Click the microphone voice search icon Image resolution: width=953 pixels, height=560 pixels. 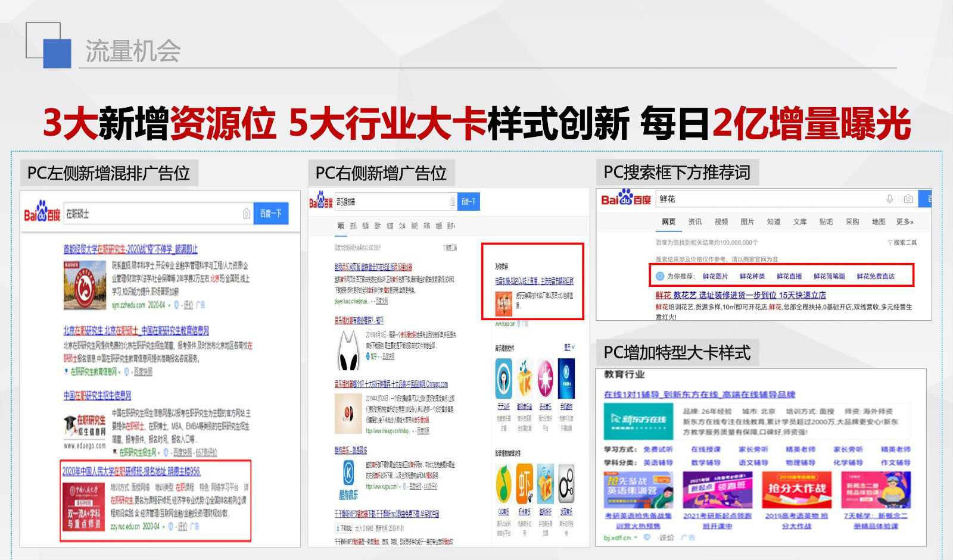889,199
